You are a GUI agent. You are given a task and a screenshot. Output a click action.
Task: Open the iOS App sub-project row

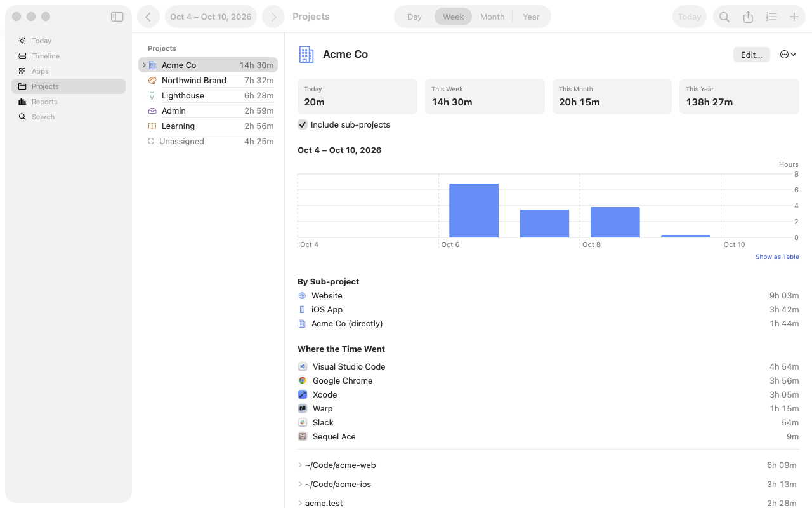click(x=548, y=309)
